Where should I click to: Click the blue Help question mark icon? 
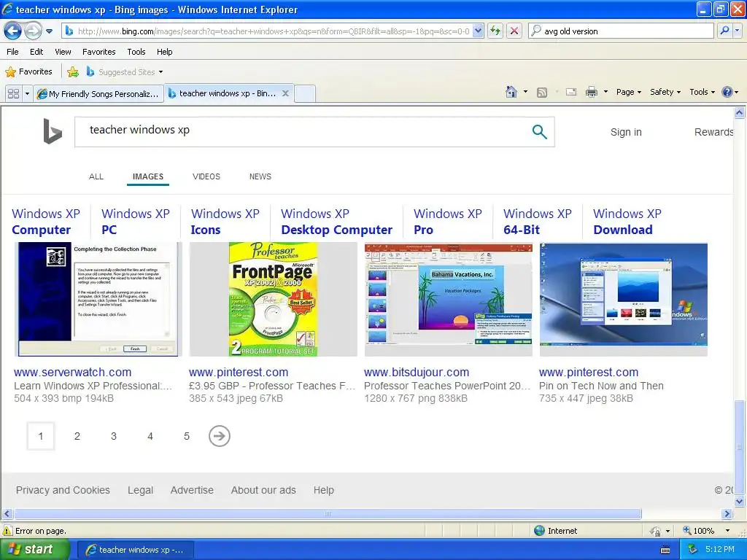pyautogui.click(x=727, y=92)
